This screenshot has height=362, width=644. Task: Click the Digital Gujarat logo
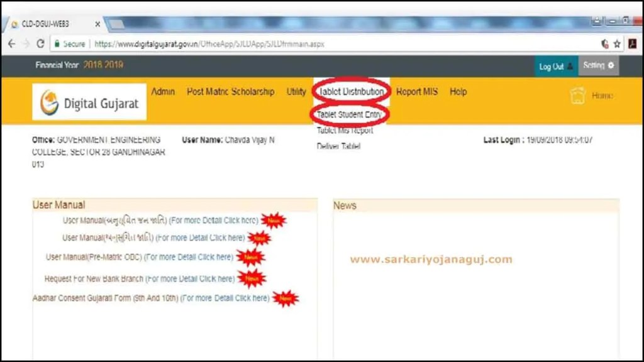[89, 102]
